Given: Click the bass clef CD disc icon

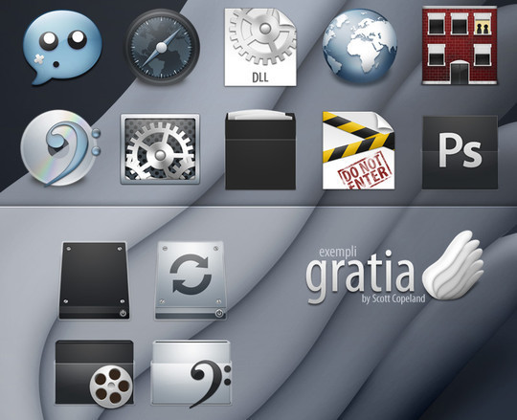Looking at the screenshot, I should (60, 147).
